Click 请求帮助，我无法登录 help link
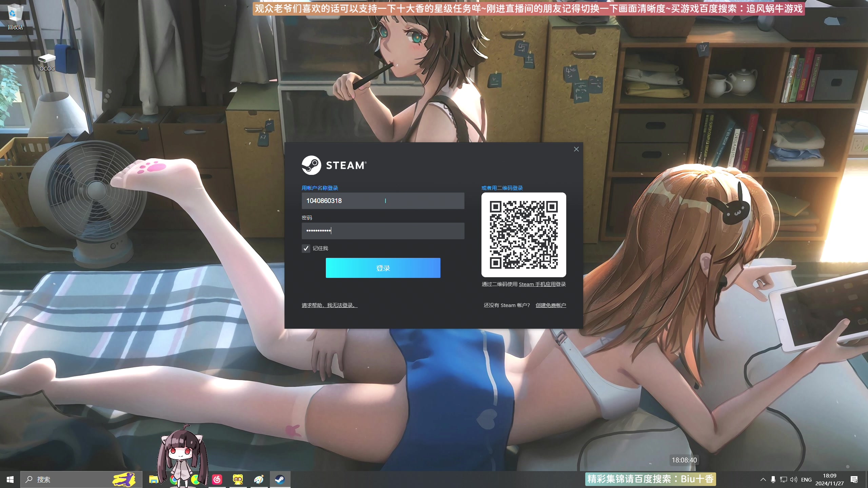868x488 pixels. 329,305
